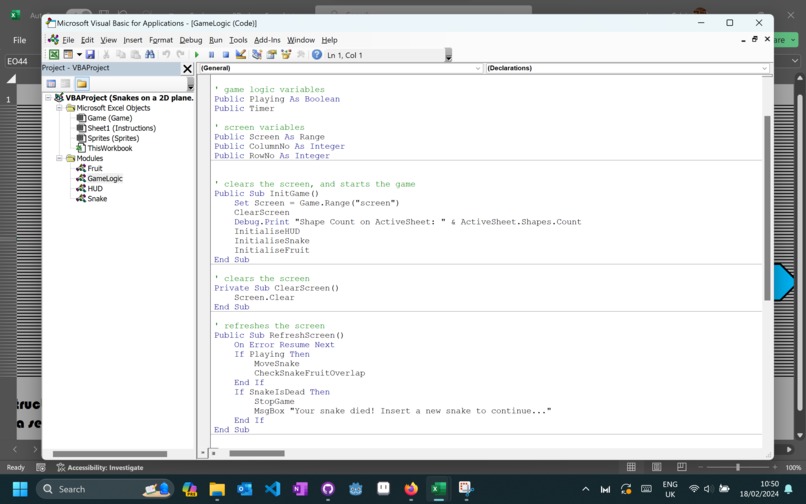Screen dimensions: 806x504
Task: Click the Find binoculars icon
Action: [150, 55]
